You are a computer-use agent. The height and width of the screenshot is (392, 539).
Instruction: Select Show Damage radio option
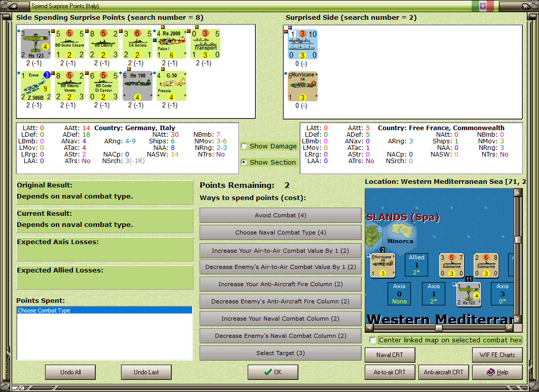(x=244, y=146)
